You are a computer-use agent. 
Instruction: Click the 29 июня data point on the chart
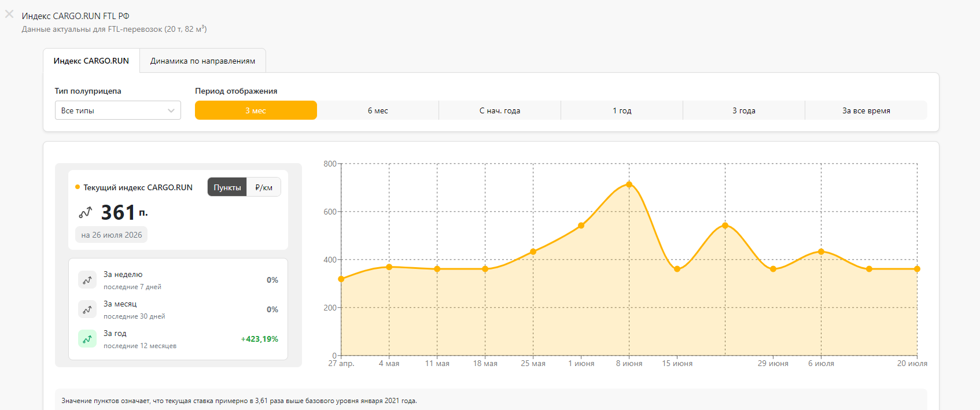[x=773, y=269]
